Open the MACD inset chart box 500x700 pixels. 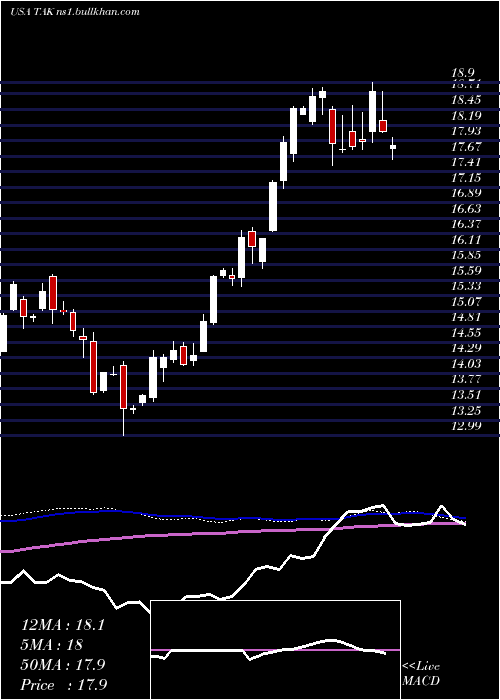pos(275,650)
